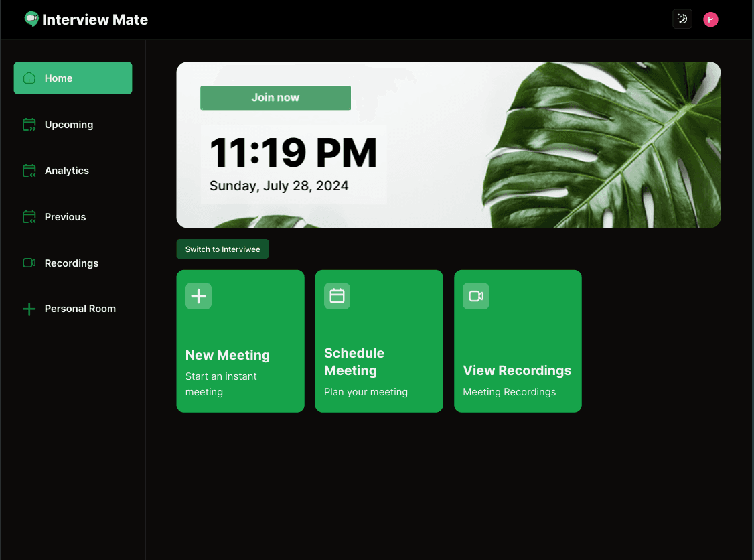
Task: Open the View Recordings card title
Action: (517, 370)
